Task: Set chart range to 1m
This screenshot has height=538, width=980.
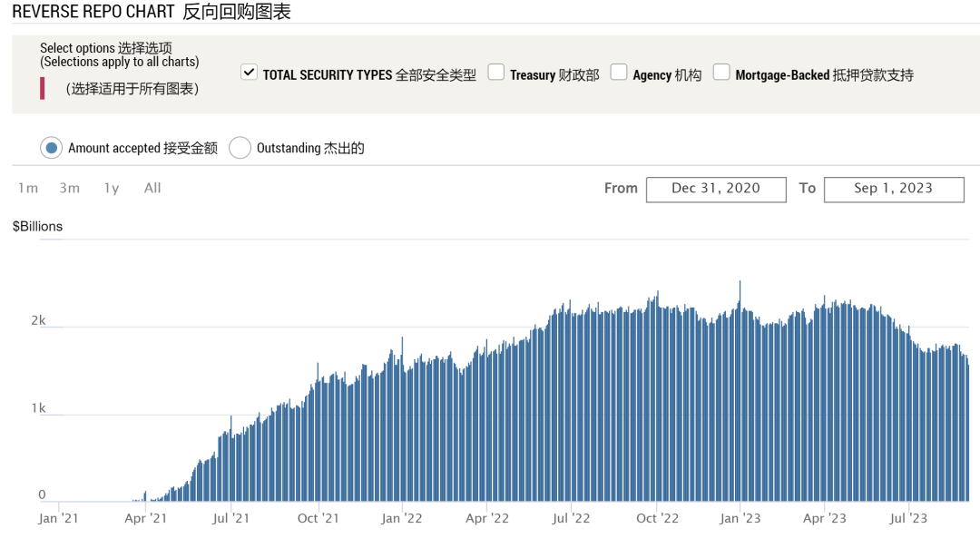Action: [28, 188]
